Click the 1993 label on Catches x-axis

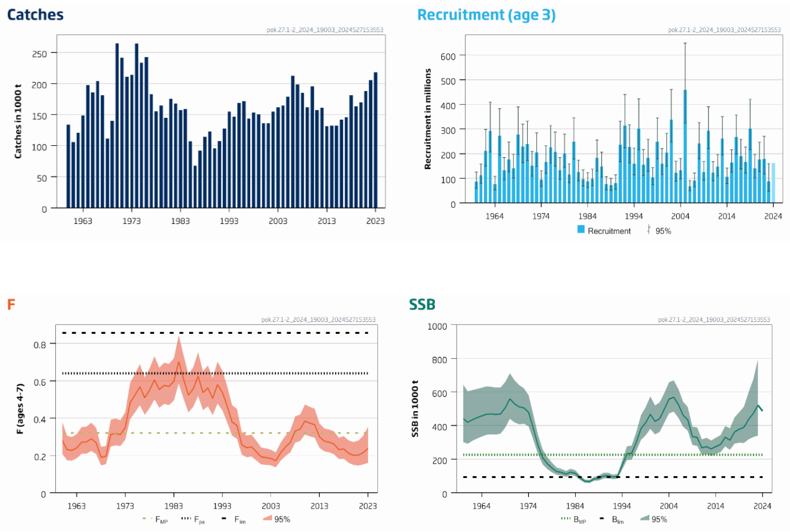(x=229, y=221)
